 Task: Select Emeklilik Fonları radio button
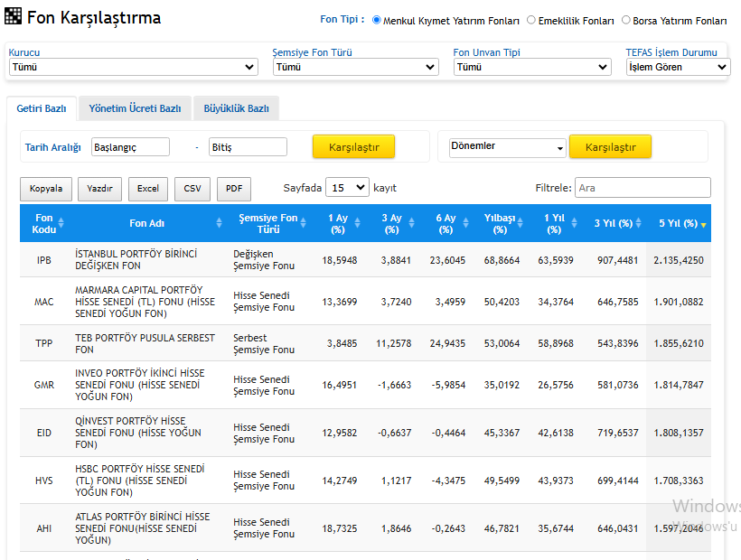(x=531, y=20)
